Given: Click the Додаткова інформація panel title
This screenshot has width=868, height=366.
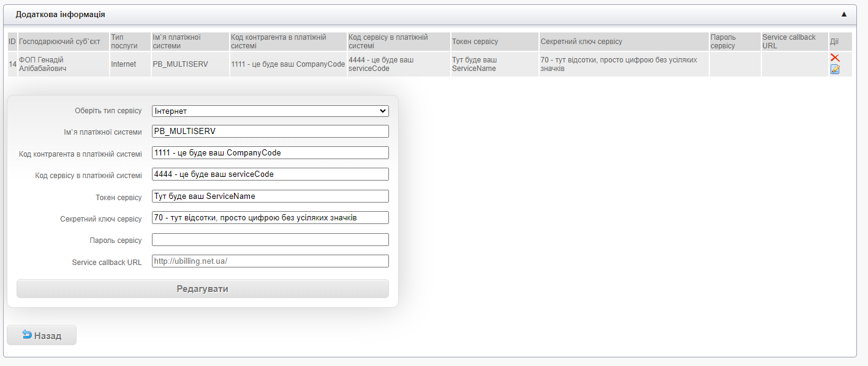Looking at the screenshot, I should click(x=60, y=14).
